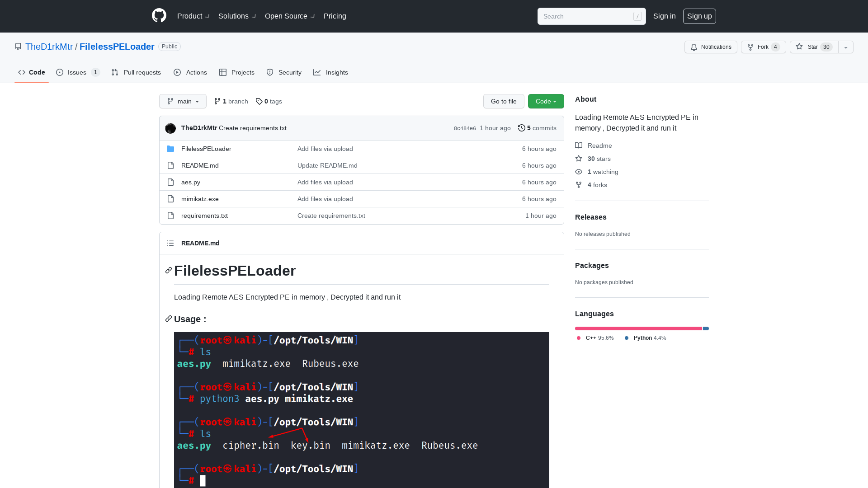The width and height of the screenshot is (868, 488).
Task: Open the 1 watching link in About
Action: coord(597,172)
